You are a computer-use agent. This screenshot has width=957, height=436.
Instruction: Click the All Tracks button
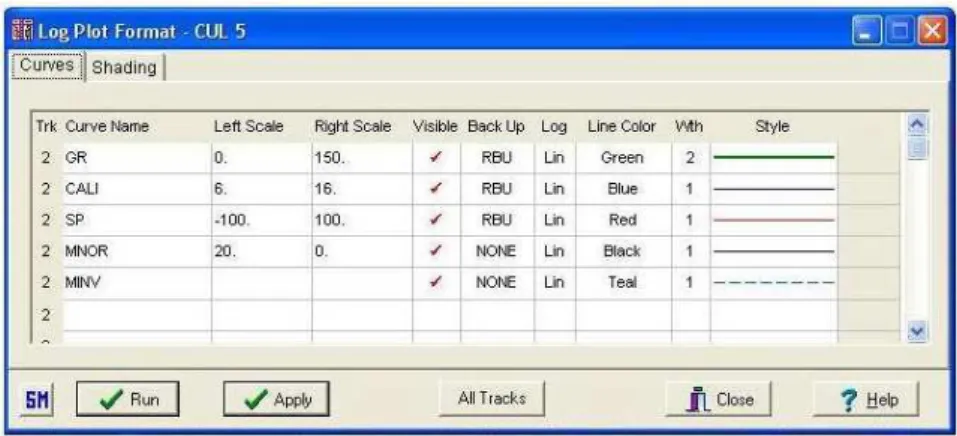[492, 398]
